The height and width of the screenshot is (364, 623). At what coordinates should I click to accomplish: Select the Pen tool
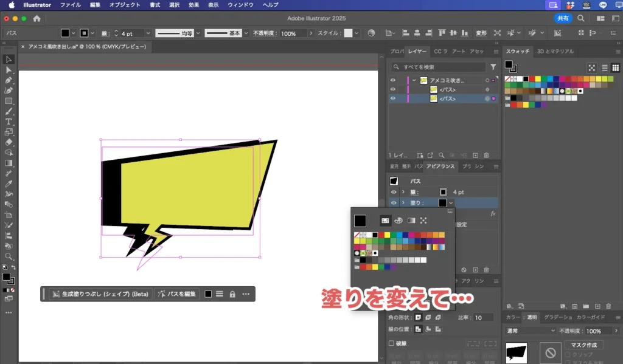(x=9, y=80)
